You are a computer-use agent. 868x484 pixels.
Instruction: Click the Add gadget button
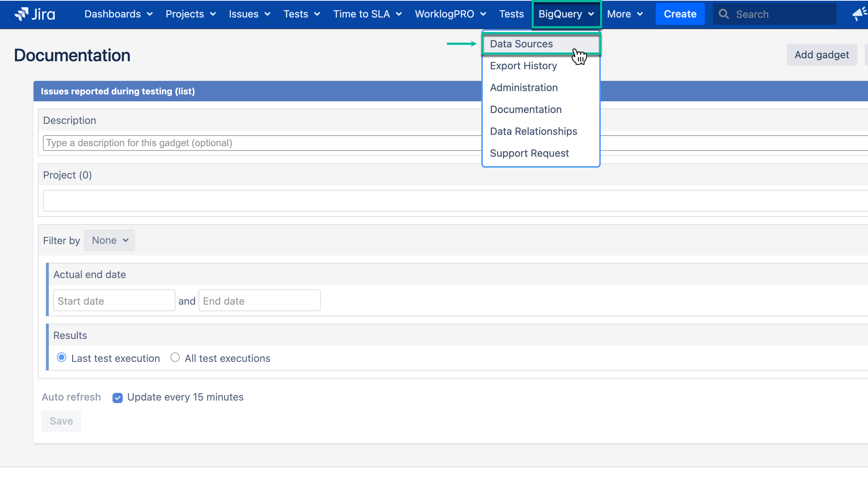click(x=821, y=54)
